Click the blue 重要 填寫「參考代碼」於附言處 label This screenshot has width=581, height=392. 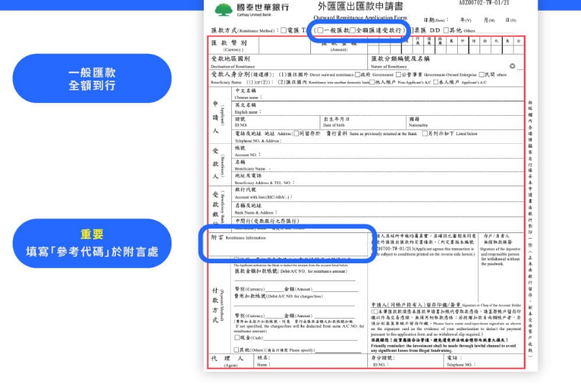92,243
